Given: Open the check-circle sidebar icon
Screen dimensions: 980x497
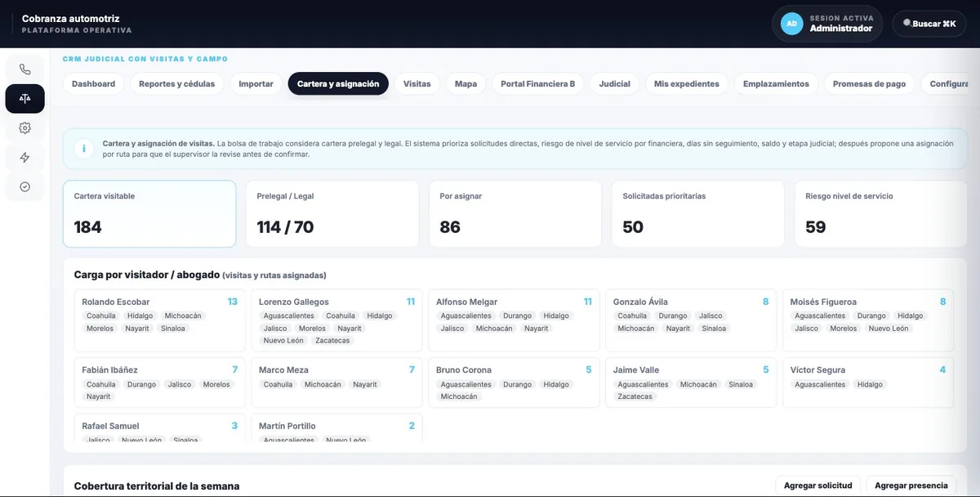Looking at the screenshot, I should tap(25, 187).
